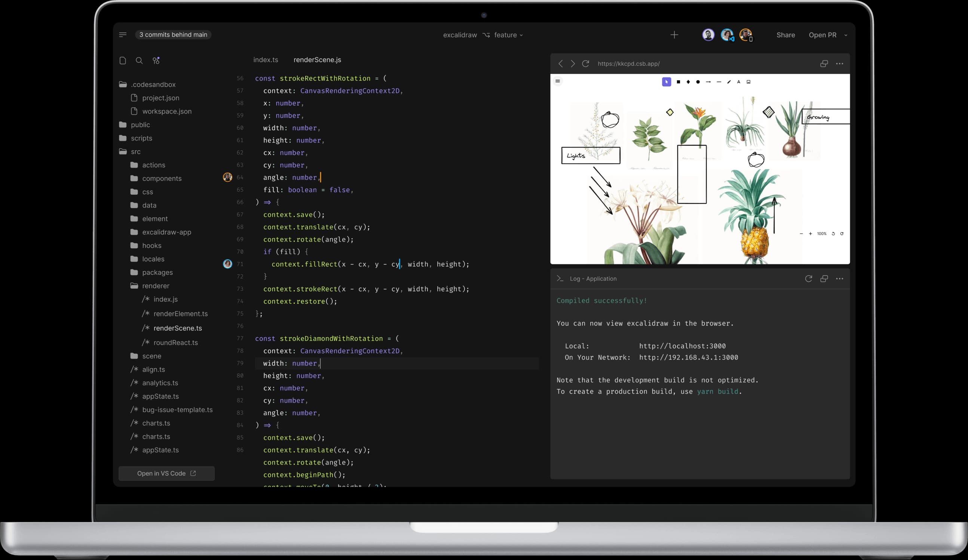This screenshot has height=560, width=968.
Task: Select the Excalidraw arrow tool
Action: [x=708, y=82]
